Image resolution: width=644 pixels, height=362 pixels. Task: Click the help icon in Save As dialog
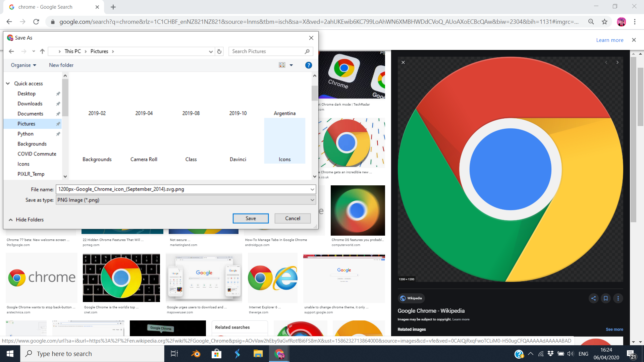tap(309, 65)
